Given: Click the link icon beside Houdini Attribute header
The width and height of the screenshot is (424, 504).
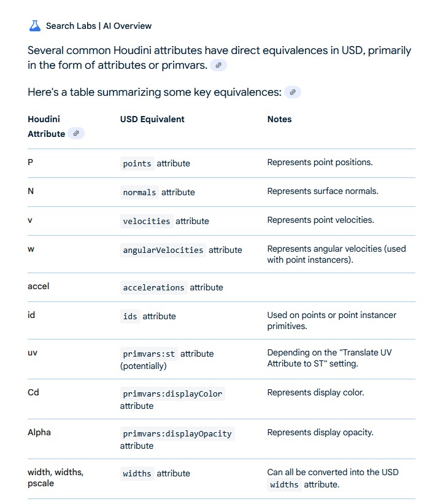Looking at the screenshot, I should [76, 133].
